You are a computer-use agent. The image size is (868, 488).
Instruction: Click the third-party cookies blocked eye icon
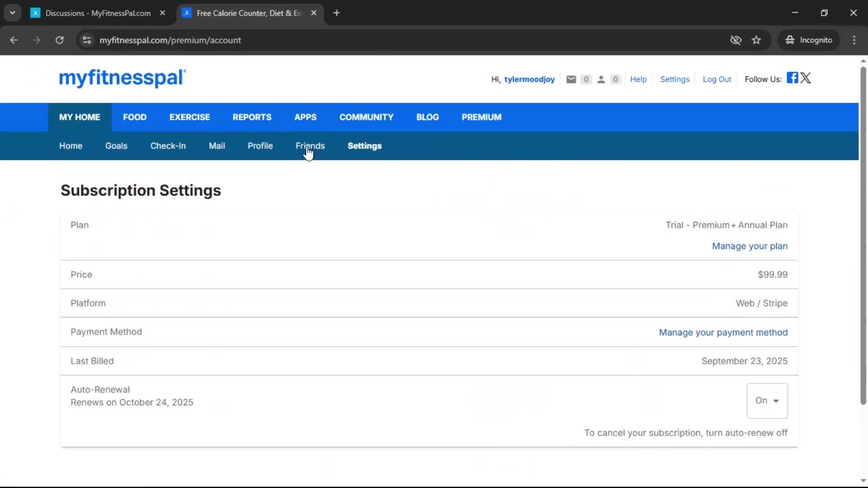coord(736,40)
